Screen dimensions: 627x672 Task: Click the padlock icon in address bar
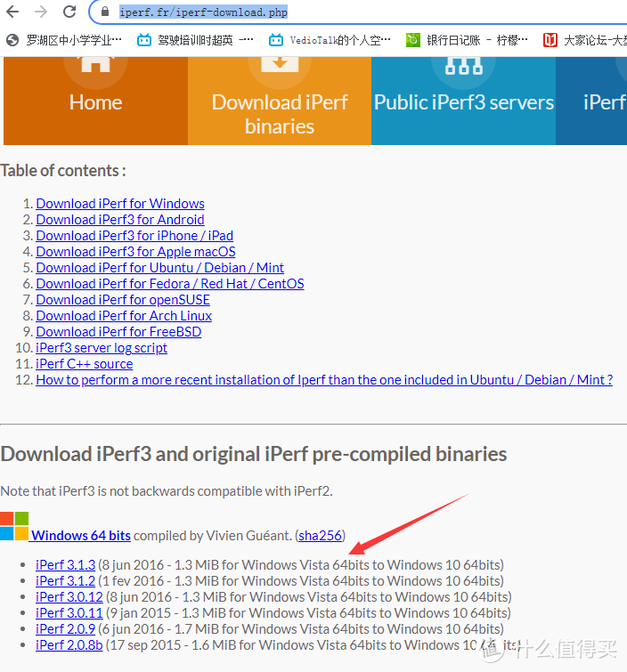point(104,12)
